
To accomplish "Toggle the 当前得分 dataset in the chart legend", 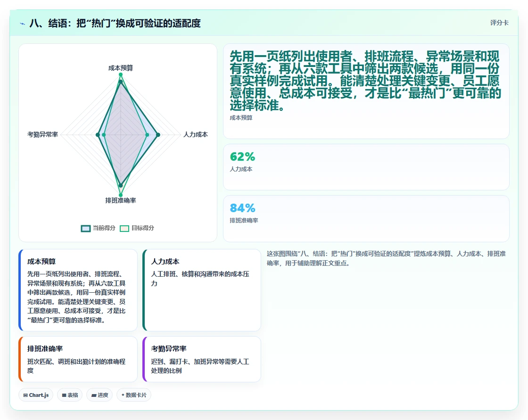I will (98, 228).
